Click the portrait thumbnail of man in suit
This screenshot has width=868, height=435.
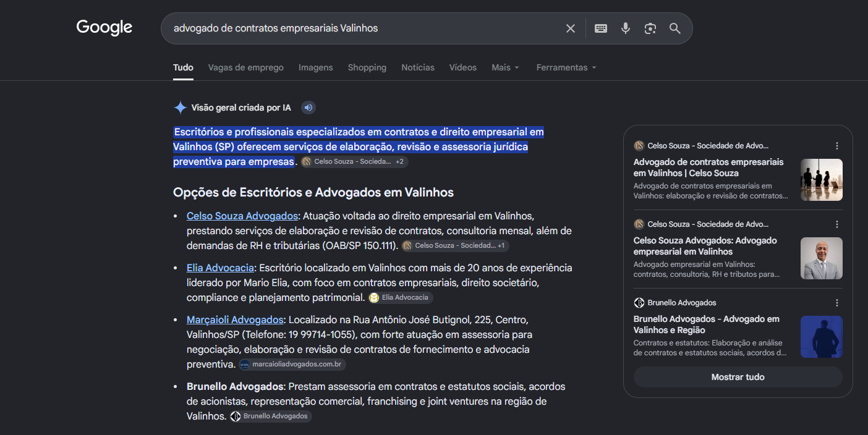coord(822,258)
